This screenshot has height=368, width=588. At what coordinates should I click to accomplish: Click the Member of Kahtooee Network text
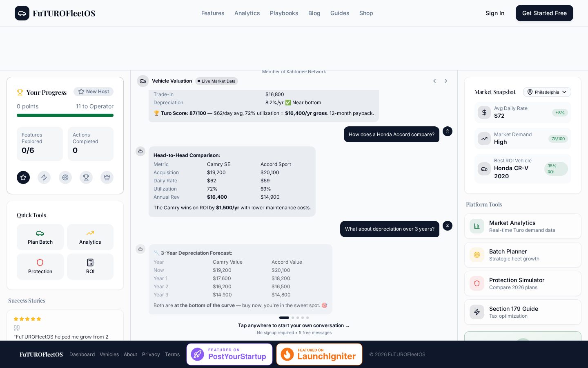(294, 72)
